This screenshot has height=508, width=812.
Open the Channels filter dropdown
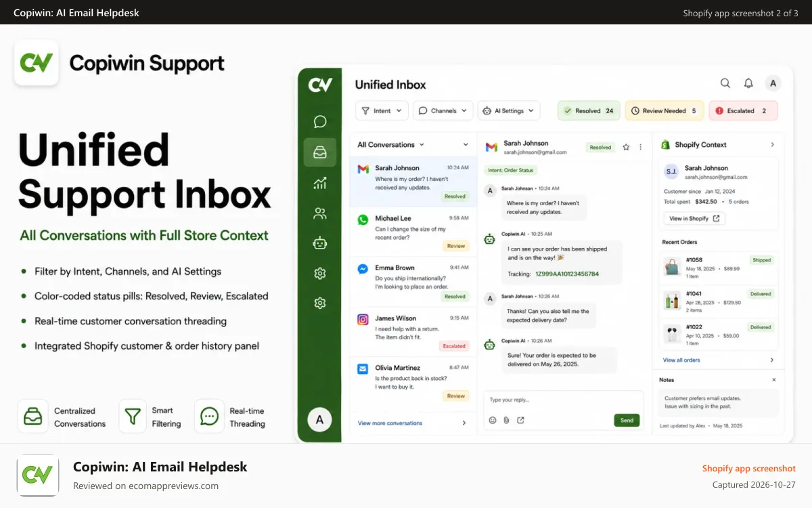[x=443, y=110]
